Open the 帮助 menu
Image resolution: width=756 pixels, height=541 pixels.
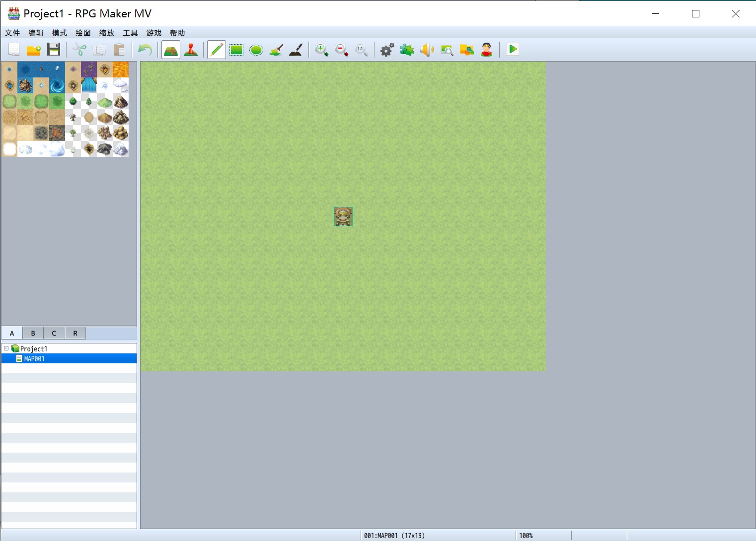click(x=177, y=33)
